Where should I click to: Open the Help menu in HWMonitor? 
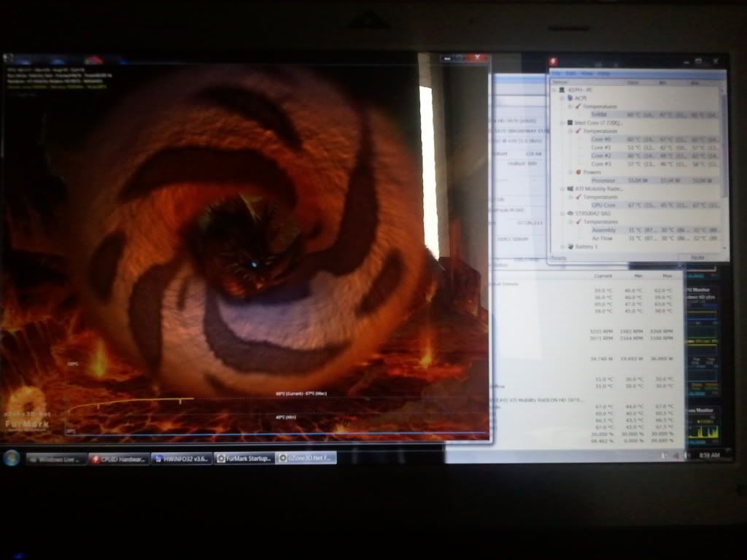(603, 74)
